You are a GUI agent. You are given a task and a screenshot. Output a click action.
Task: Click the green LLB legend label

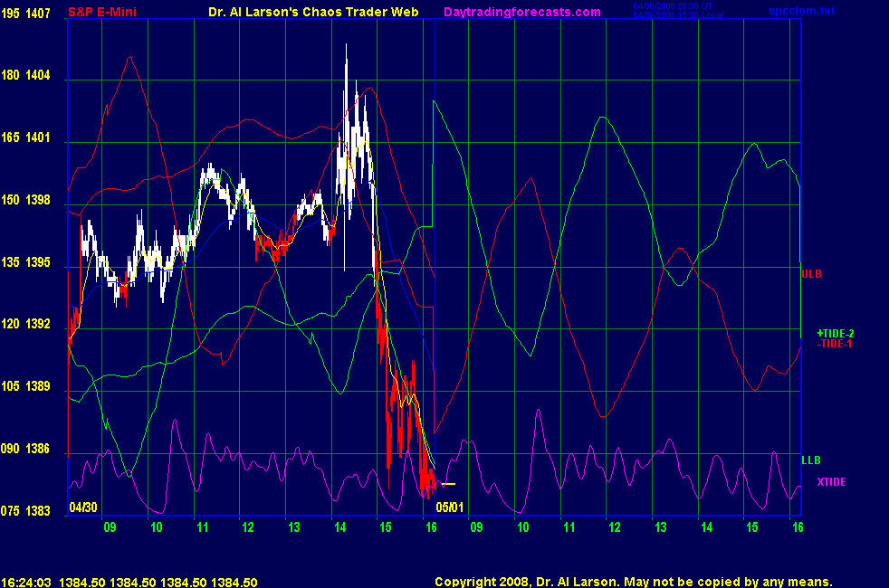(x=811, y=460)
